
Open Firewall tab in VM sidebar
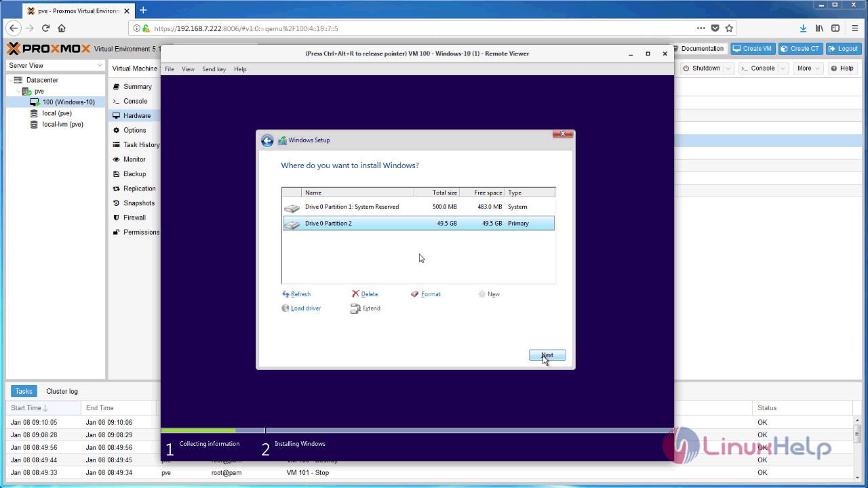(x=134, y=218)
